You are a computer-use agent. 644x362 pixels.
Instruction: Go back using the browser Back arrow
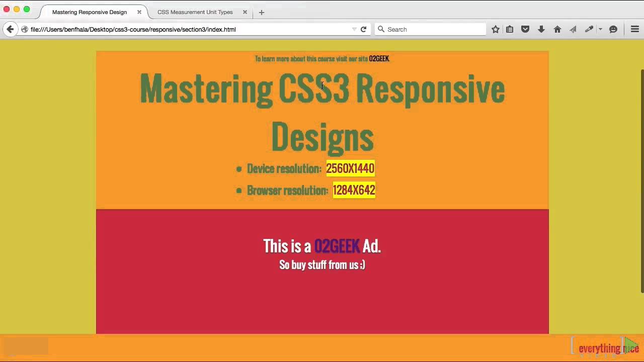point(10,29)
